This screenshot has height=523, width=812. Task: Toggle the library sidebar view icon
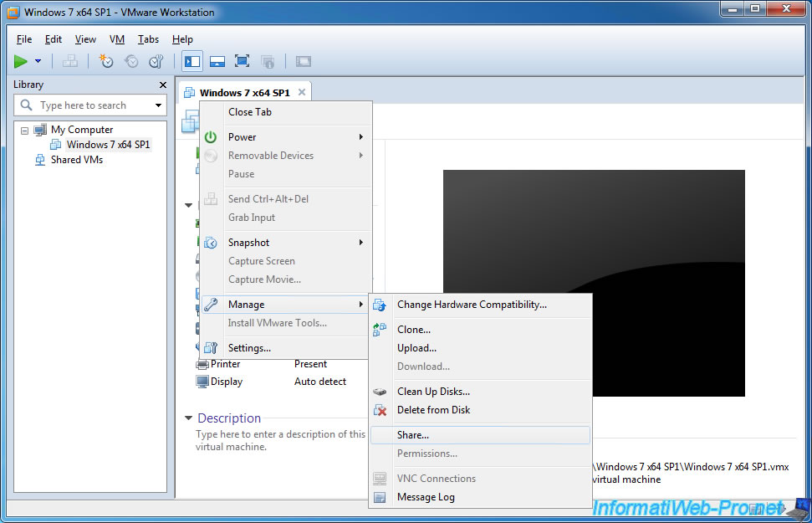192,62
